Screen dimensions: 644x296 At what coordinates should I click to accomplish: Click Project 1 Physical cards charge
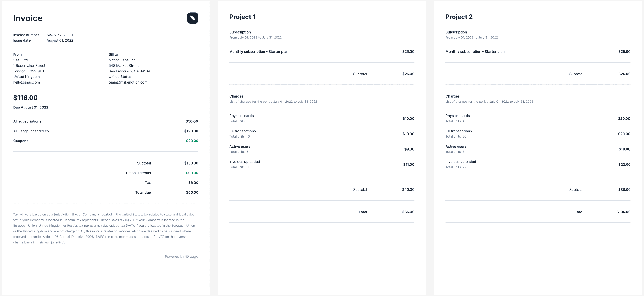241,116
